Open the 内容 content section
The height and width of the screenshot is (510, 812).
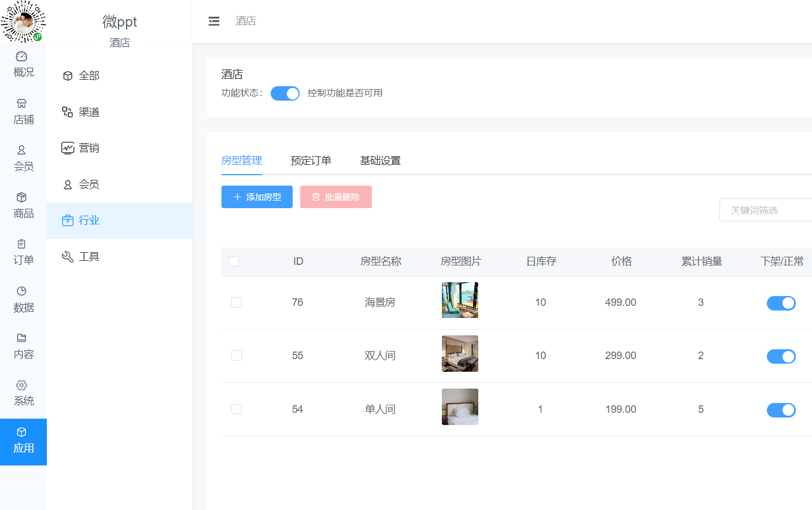pos(23,347)
